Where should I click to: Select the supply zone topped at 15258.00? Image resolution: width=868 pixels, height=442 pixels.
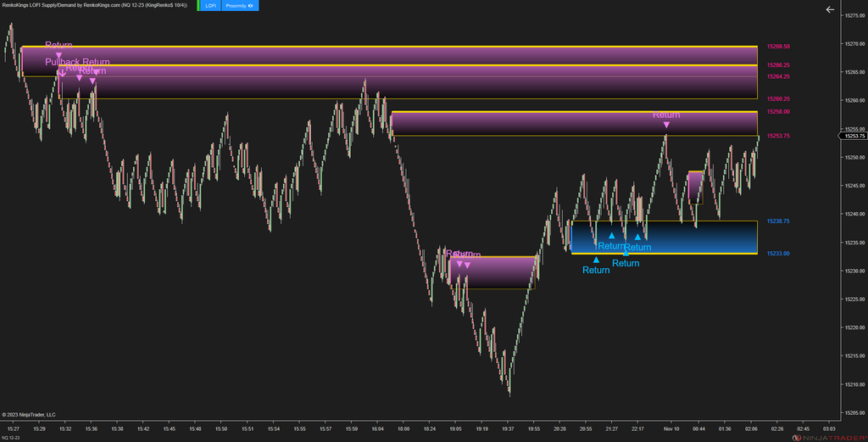click(575, 124)
